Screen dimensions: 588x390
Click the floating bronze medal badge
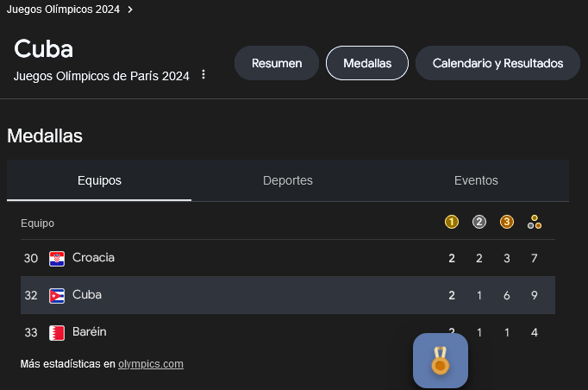(441, 361)
